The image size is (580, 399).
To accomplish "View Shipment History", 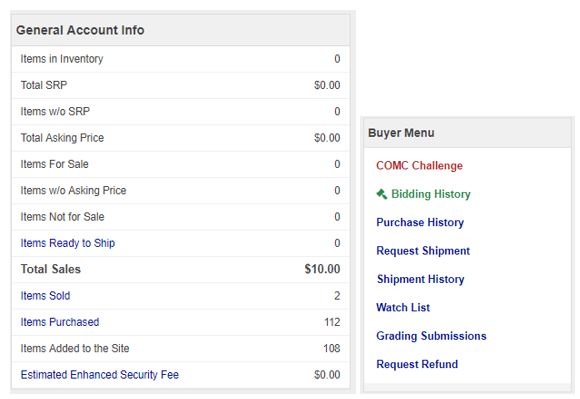I will pos(421,279).
